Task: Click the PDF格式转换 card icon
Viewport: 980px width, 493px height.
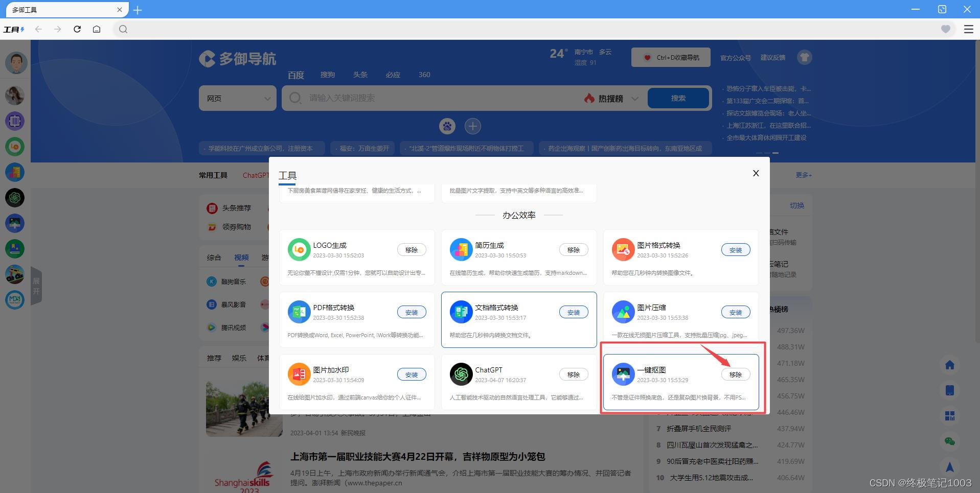Action: [x=299, y=312]
